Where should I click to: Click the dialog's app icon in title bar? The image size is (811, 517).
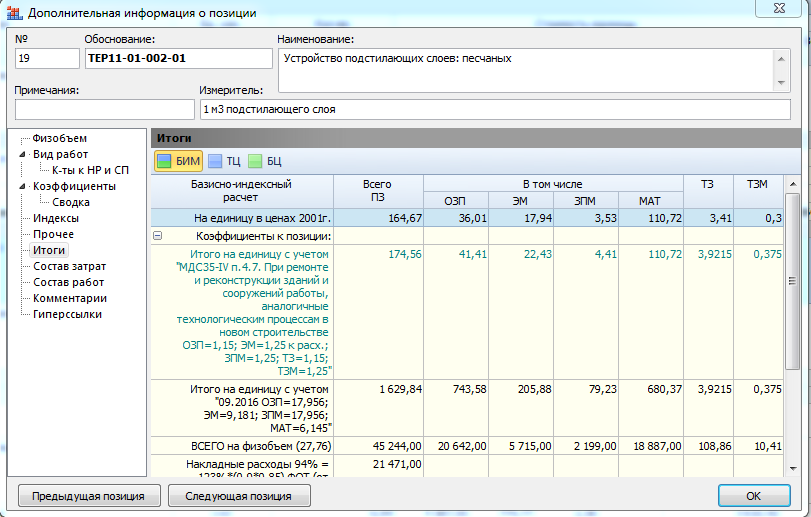coord(15,13)
